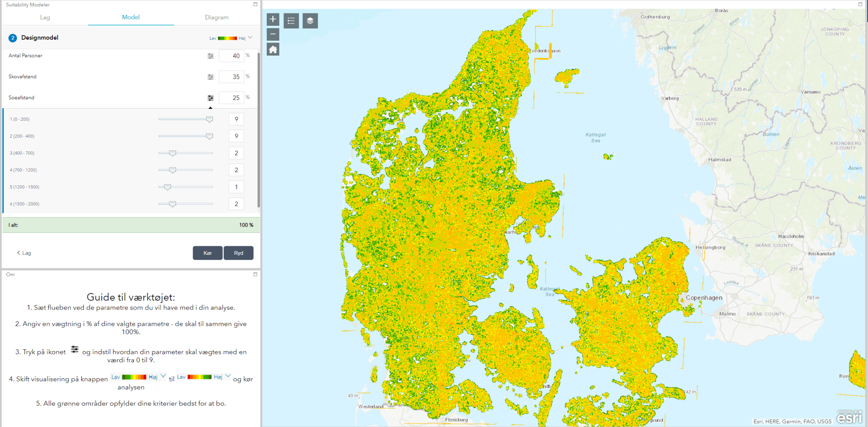This screenshot has height=427, width=868.
Task: Return map to home extent
Action: [x=273, y=49]
